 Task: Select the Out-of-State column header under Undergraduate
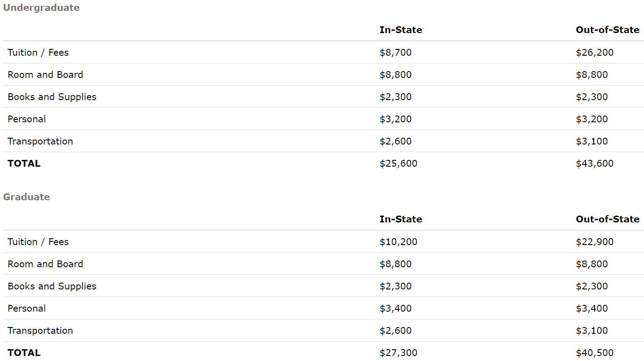[x=607, y=30]
